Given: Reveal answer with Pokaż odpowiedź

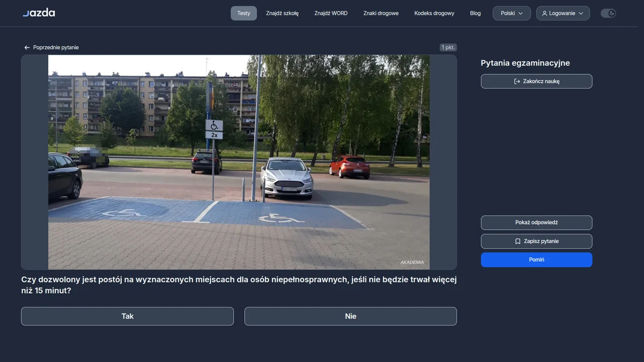Looking at the screenshot, I should click(x=537, y=223).
